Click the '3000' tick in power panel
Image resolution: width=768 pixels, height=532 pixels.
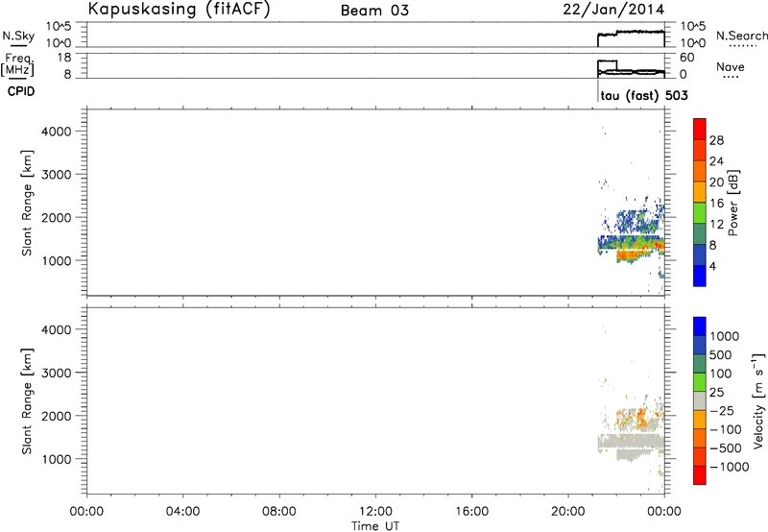point(56,175)
